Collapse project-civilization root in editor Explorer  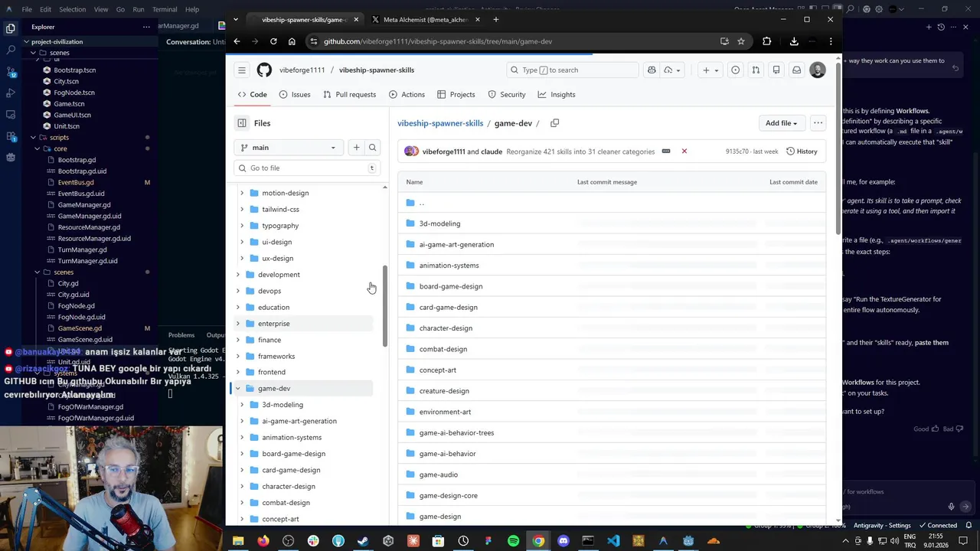pyautogui.click(x=26, y=41)
